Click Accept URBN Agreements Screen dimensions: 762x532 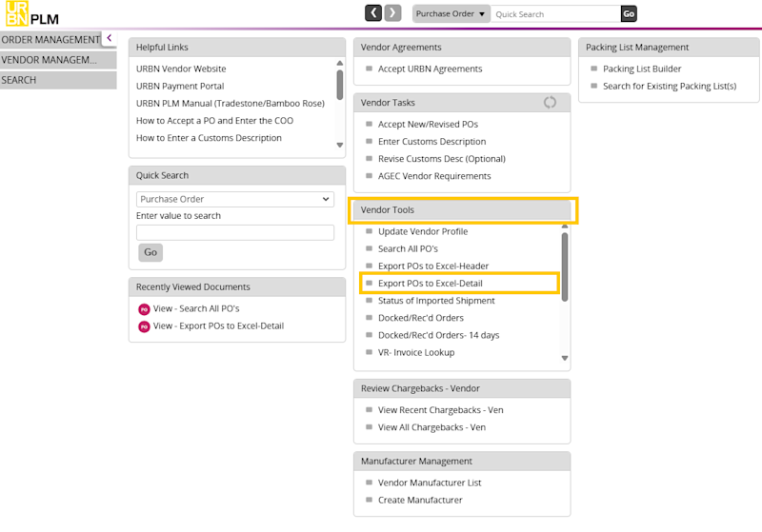tap(431, 69)
